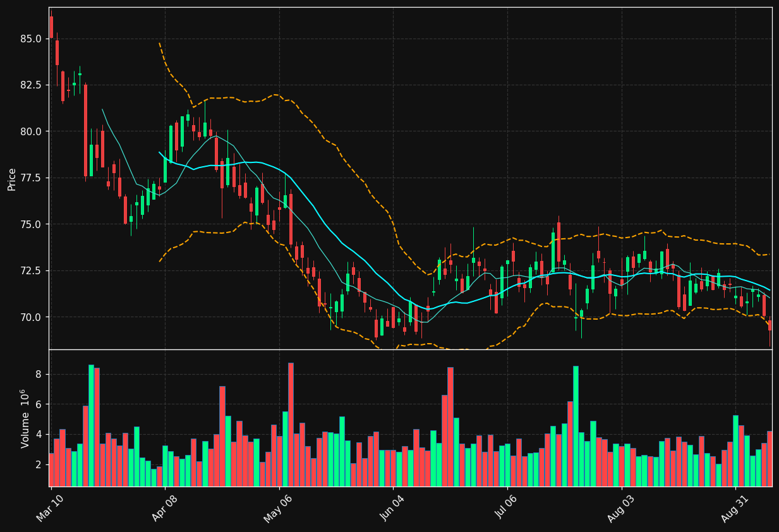This screenshot has height=532, width=779.
Task: Click the volume axis label 2
Action: [x=38, y=465]
